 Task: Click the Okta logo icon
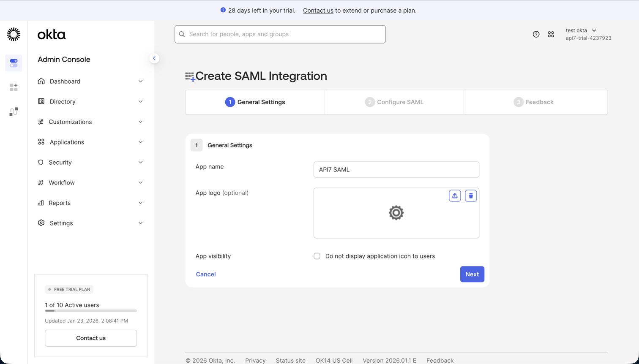(14, 35)
